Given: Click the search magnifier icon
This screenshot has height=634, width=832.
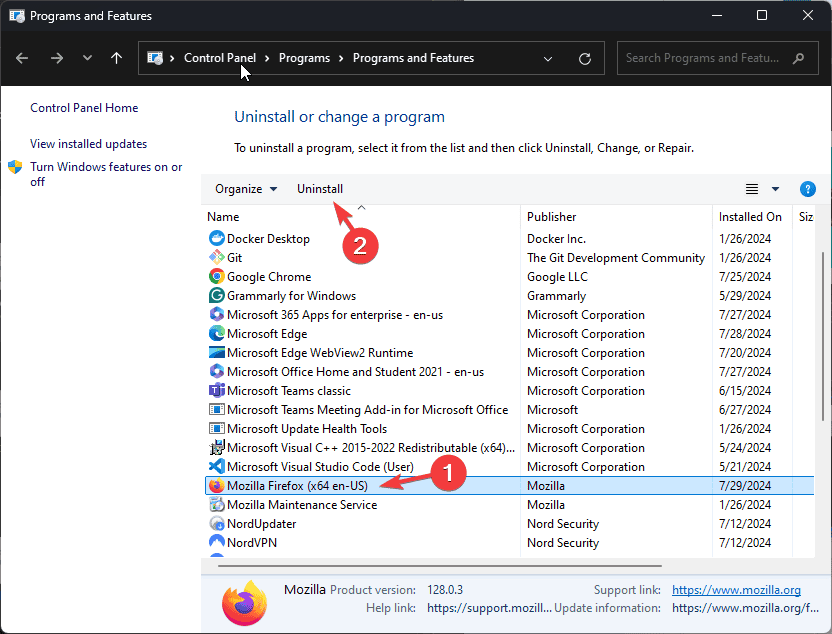Looking at the screenshot, I should coord(798,58).
